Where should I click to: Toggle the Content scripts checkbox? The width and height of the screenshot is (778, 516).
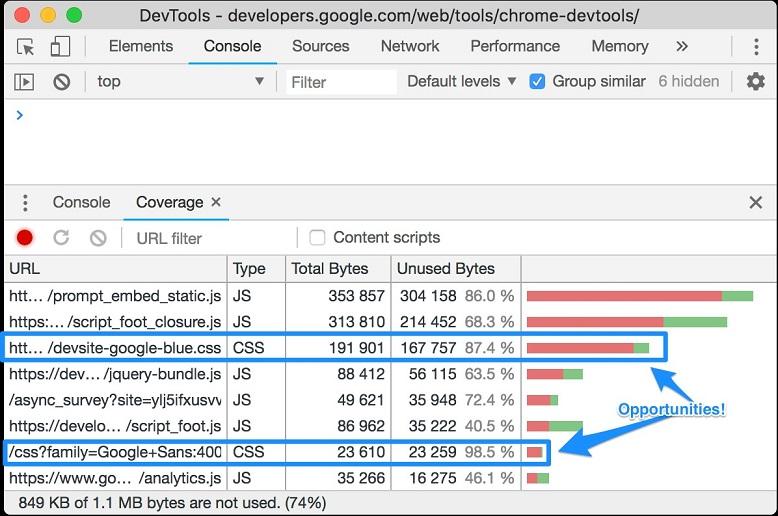[x=317, y=238]
